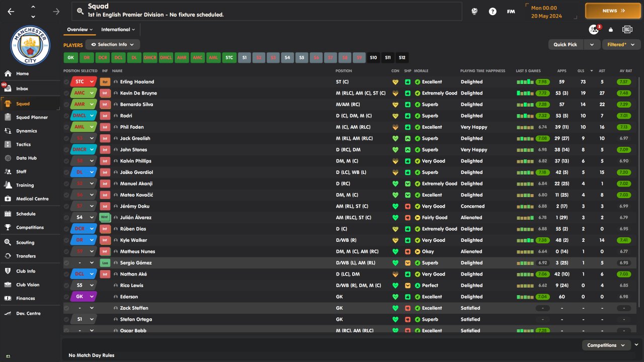644x362 pixels.
Task: Open the staff notifications icon with badge
Action: (x=594, y=30)
